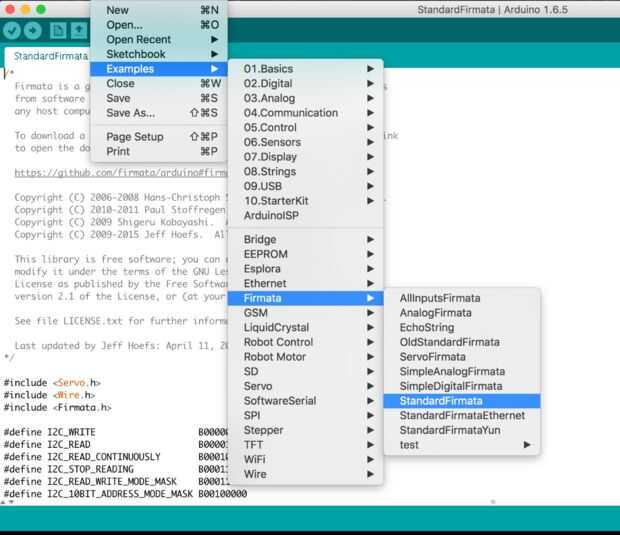The height and width of the screenshot is (535, 620).
Task: Load the OldStandardFirmata example
Action: (x=462, y=342)
